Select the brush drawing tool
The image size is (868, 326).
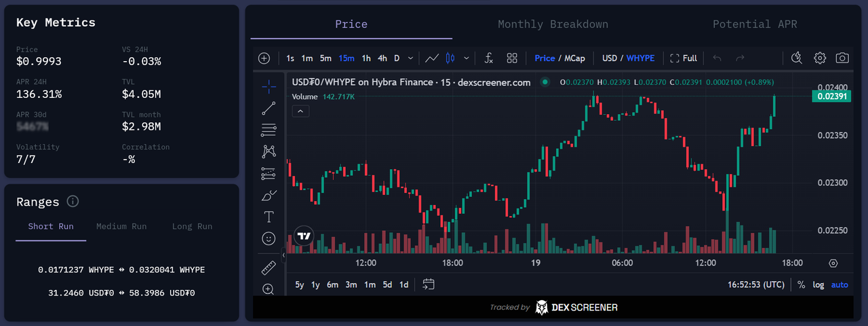pos(269,195)
